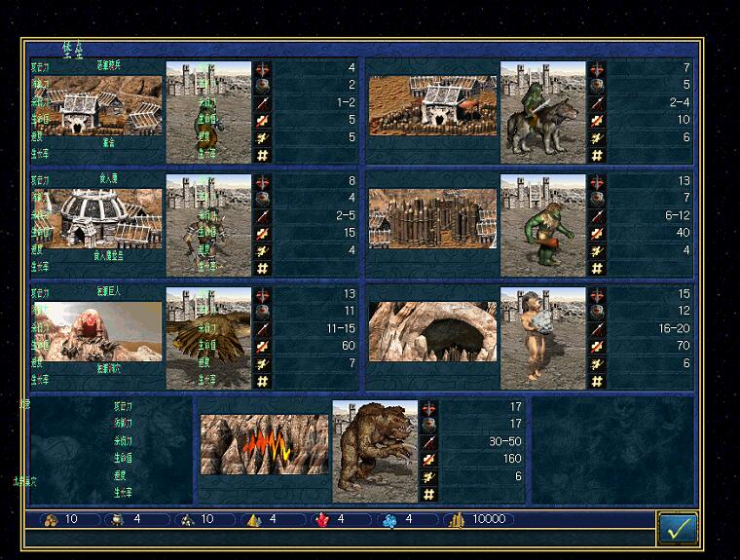Viewport: 740px width, 560px height.
Task: Open the behemoth lair with fiery crack image
Action: [x=264, y=444]
